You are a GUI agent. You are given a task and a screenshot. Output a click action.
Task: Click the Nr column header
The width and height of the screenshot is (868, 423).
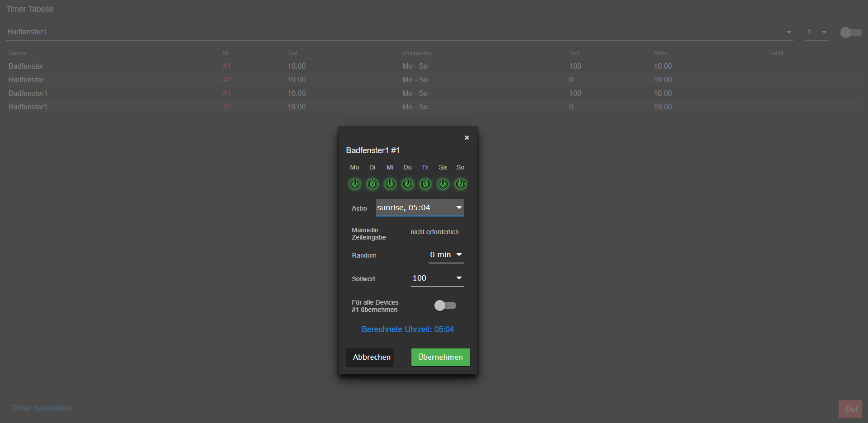point(226,53)
